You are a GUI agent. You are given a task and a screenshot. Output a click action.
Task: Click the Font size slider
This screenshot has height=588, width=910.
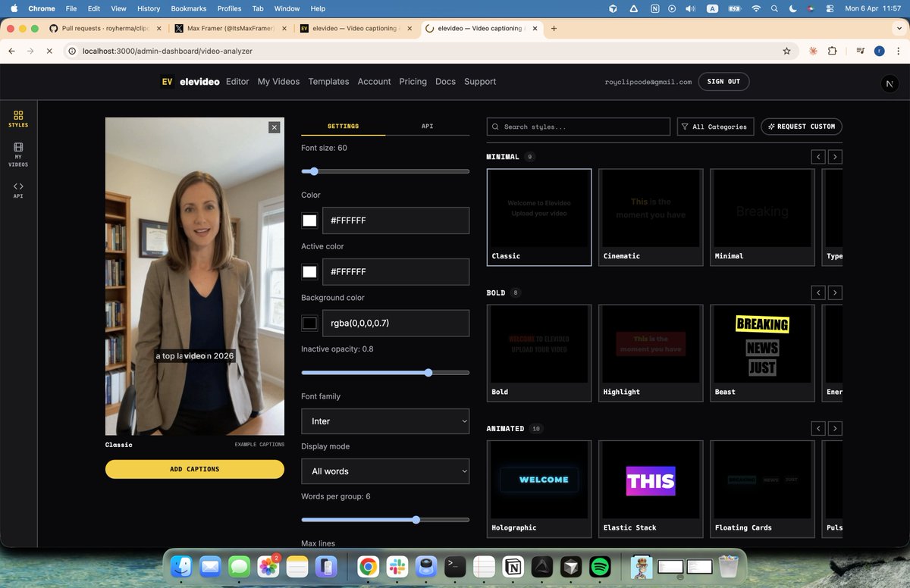click(x=385, y=171)
